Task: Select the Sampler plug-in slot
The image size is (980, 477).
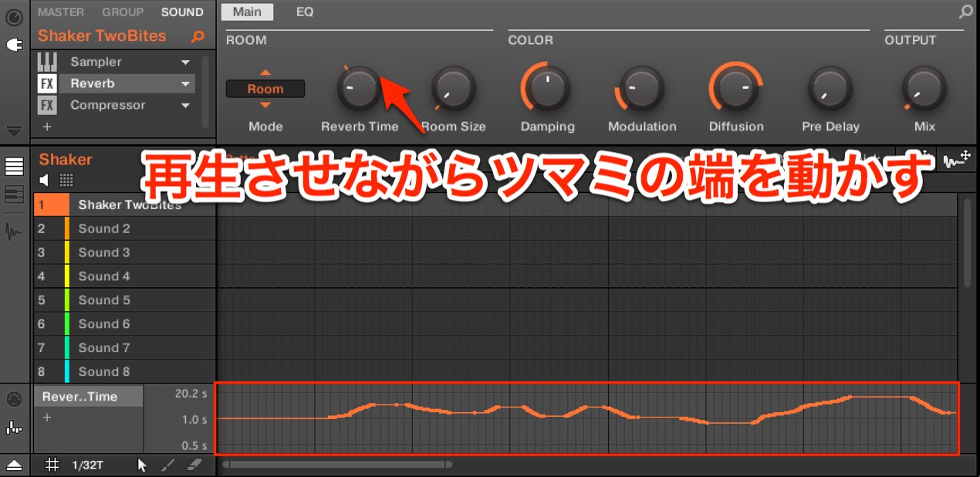Action: pos(116,62)
